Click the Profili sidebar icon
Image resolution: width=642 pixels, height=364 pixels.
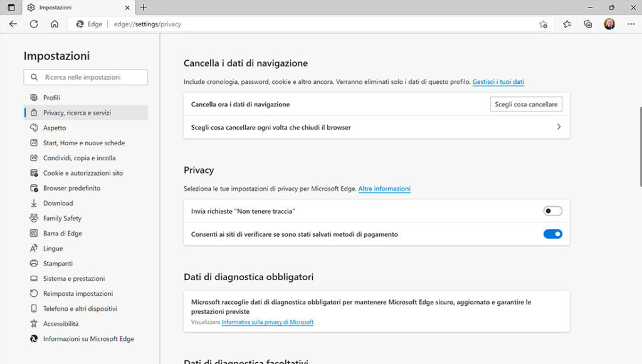pyautogui.click(x=34, y=97)
